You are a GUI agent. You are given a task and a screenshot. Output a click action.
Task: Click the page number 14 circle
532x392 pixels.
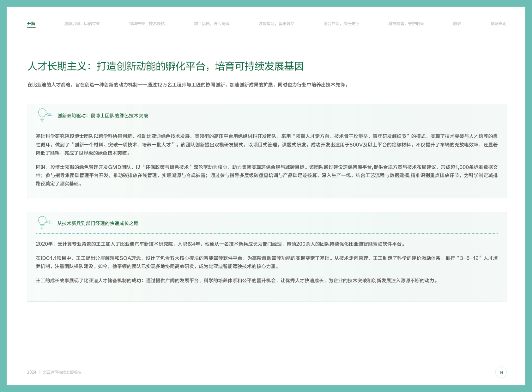(501, 372)
